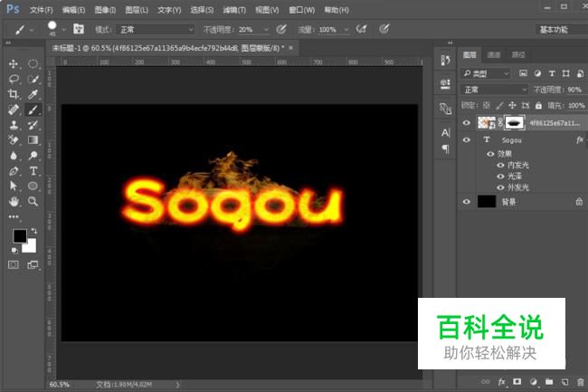Click the add layer style fx button
This screenshot has height=392, width=588.
coord(501,382)
